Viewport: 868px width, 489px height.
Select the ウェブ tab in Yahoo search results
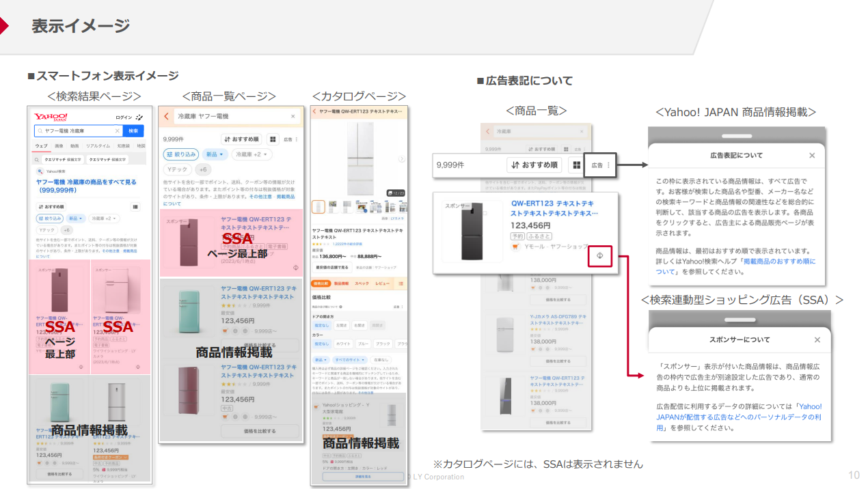41,145
